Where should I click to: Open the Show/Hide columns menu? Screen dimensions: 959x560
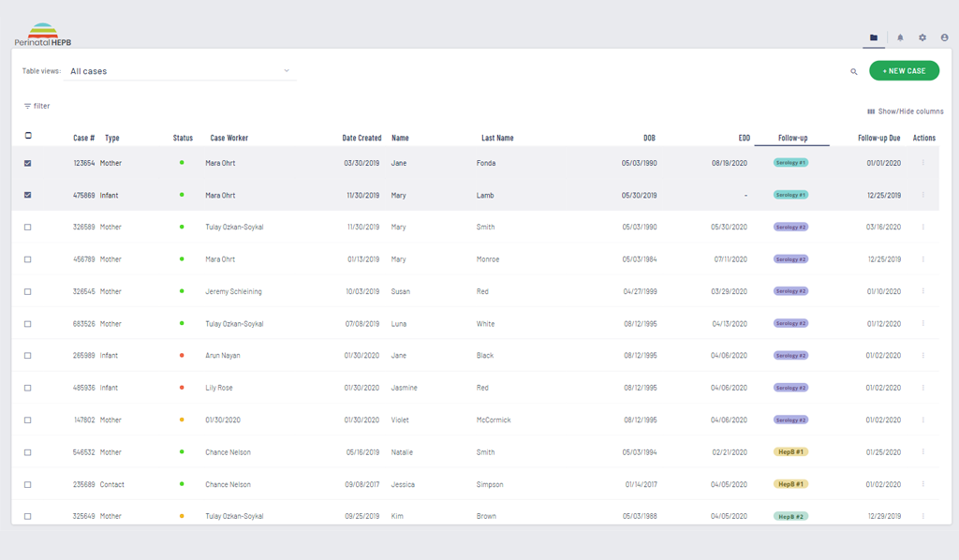pos(905,111)
